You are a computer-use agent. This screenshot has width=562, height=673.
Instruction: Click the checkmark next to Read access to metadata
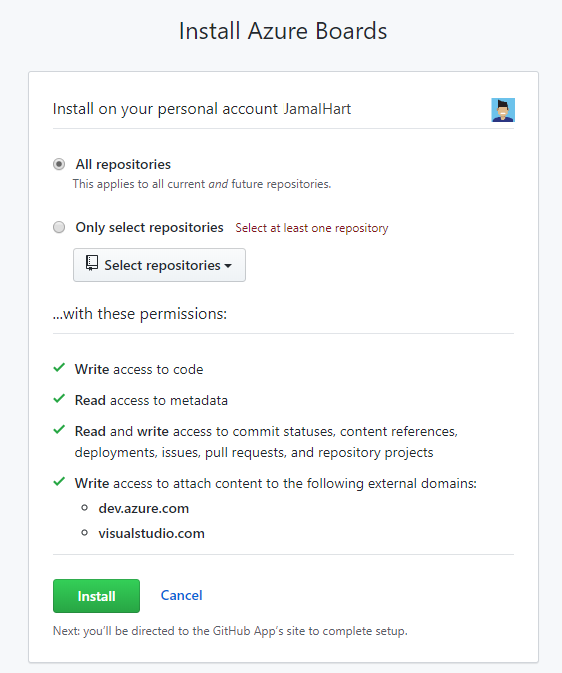(x=59, y=399)
